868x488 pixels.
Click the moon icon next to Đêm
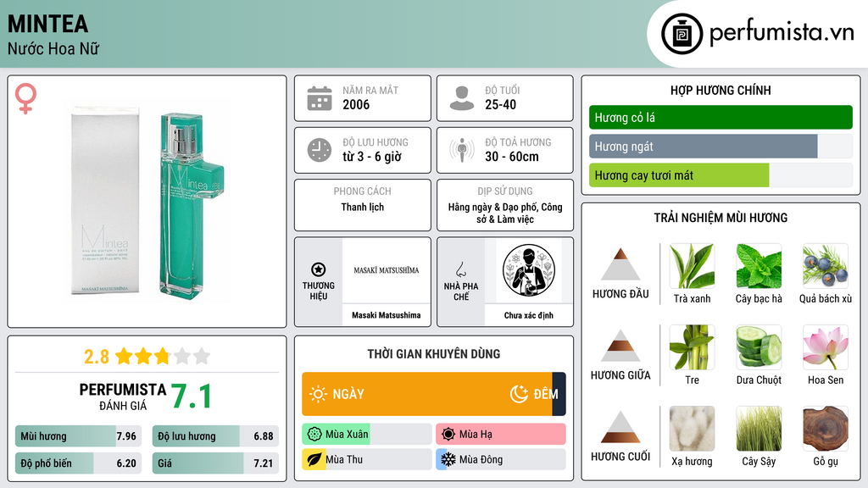click(x=519, y=394)
